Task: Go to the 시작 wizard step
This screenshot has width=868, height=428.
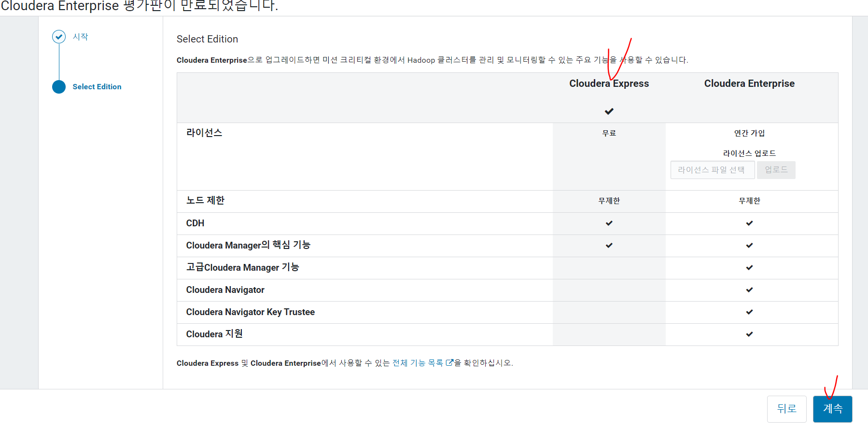Action: pyautogui.click(x=80, y=37)
